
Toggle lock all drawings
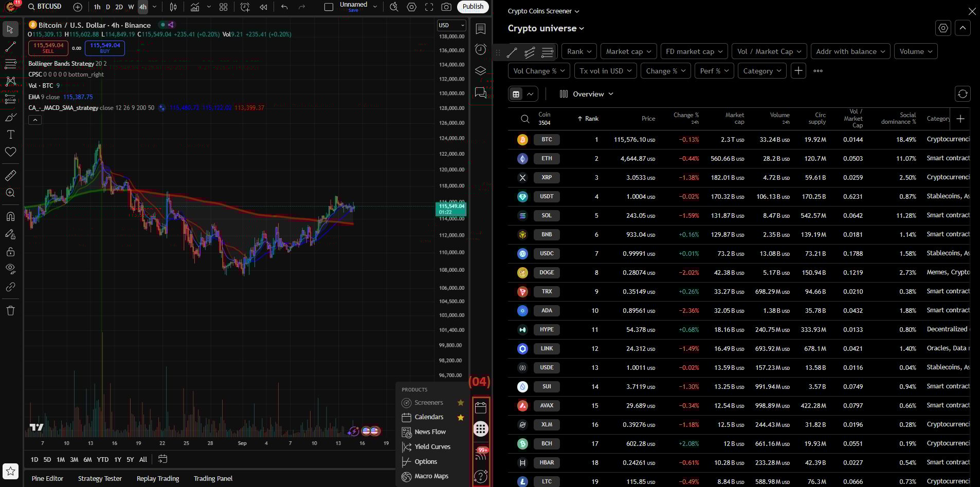pyautogui.click(x=10, y=252)
